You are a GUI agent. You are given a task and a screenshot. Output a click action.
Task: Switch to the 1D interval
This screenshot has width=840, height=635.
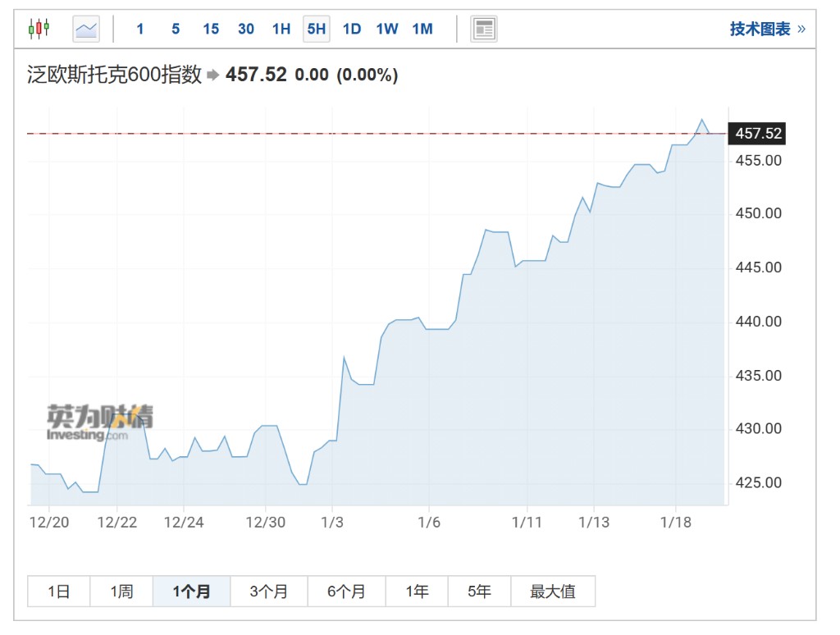(x=352, y=30)
